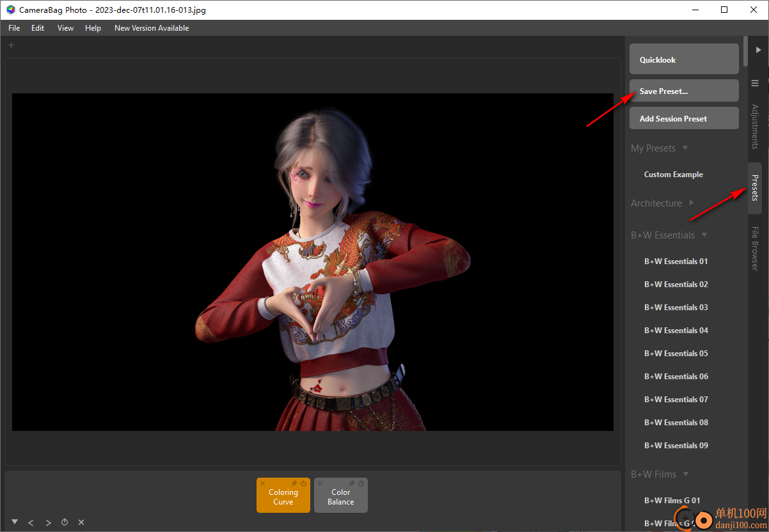The width and height of the screenshot is (769, 532).
Task: Apply the B+W Essentials 01 preset
Action: coord(676,261)
